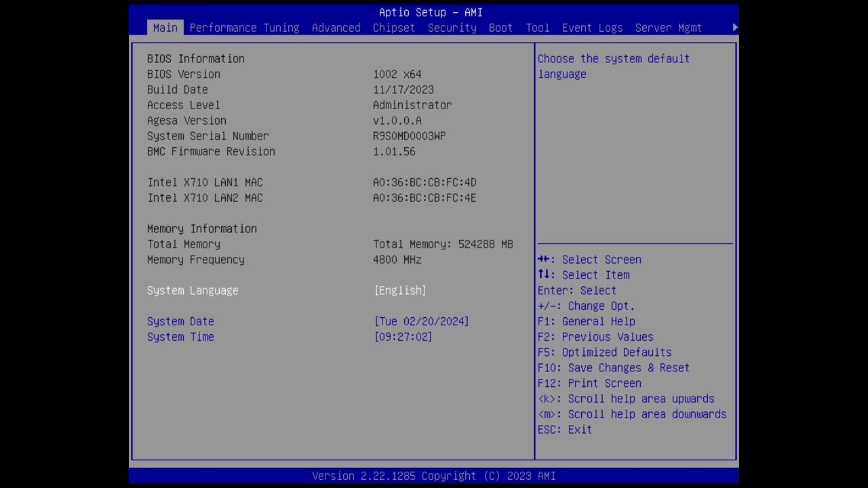Open the Server Mgmt tab
Viewport: 868px width, 488px height.
[x=668, y=28]
